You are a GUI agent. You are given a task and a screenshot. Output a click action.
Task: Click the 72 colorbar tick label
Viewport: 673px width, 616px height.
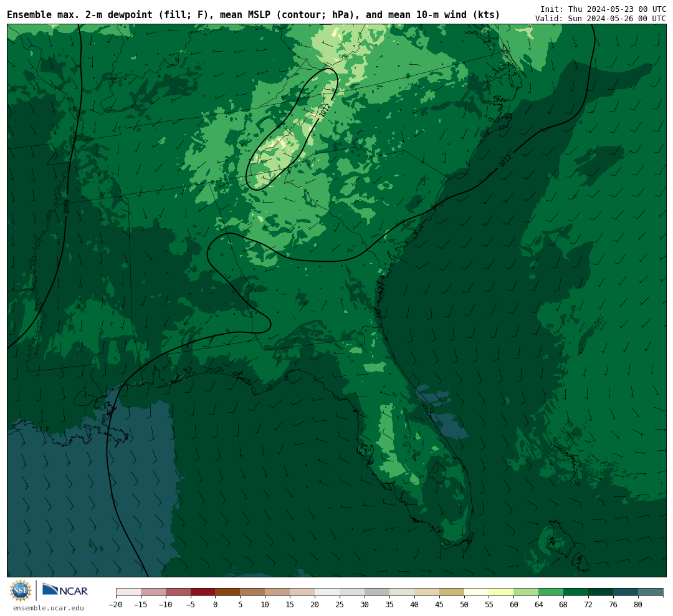click(589, 605)
